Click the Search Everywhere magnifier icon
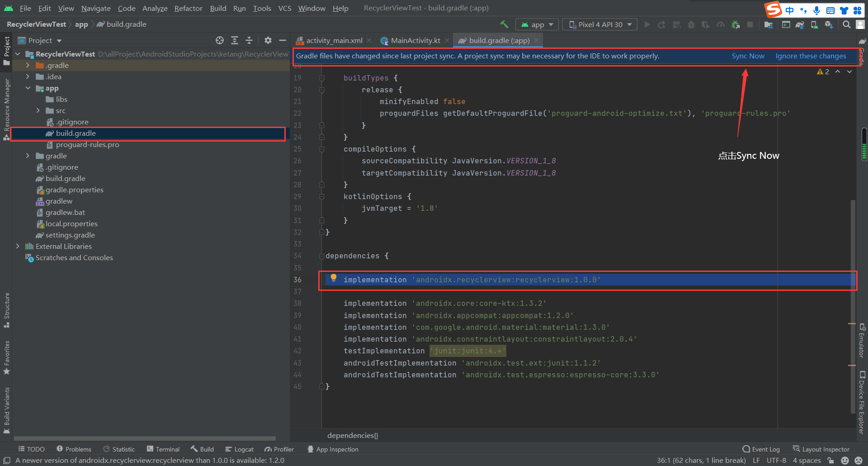Viewport: 868px width, 466px height. pos(847,24)
